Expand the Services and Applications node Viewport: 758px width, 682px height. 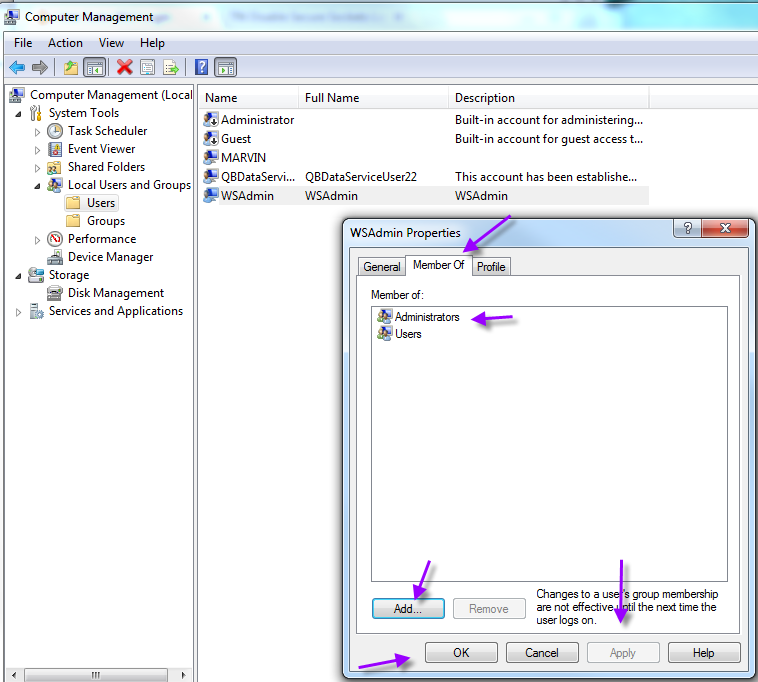click(x=18, y=312)
